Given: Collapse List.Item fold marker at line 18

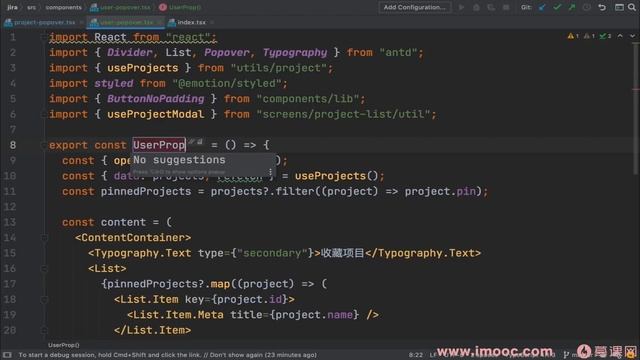Looking at the screenshot, I should pyautogui.click(x=44, y=299).
